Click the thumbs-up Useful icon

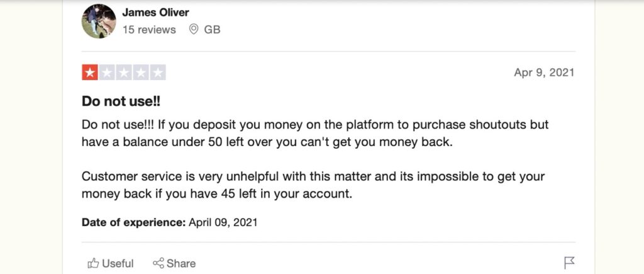click(x=93, y=263)
